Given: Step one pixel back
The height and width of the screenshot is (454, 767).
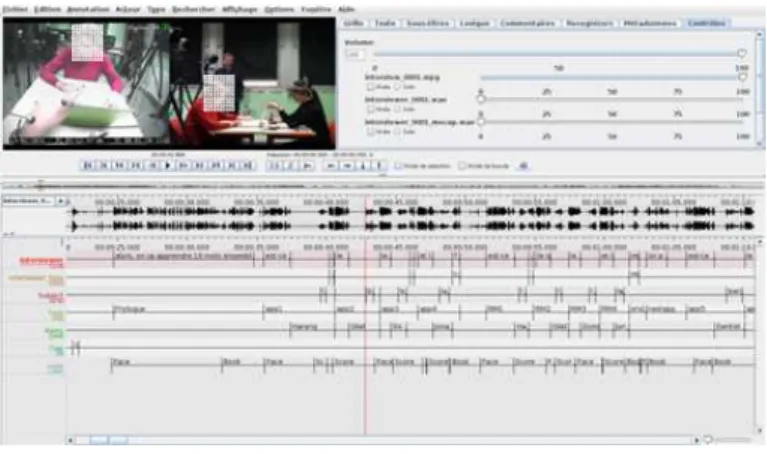Looking at the screenshot, I should tap(152, 166).
